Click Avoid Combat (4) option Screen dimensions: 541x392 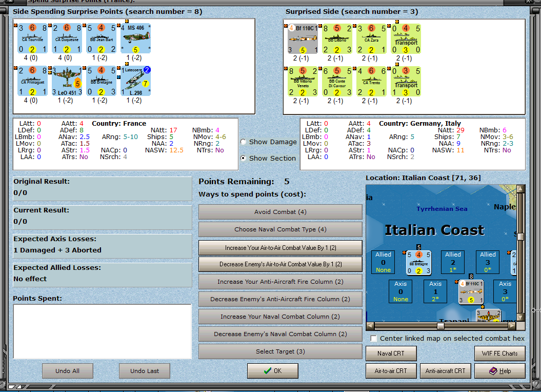click(x=280, y=212)
